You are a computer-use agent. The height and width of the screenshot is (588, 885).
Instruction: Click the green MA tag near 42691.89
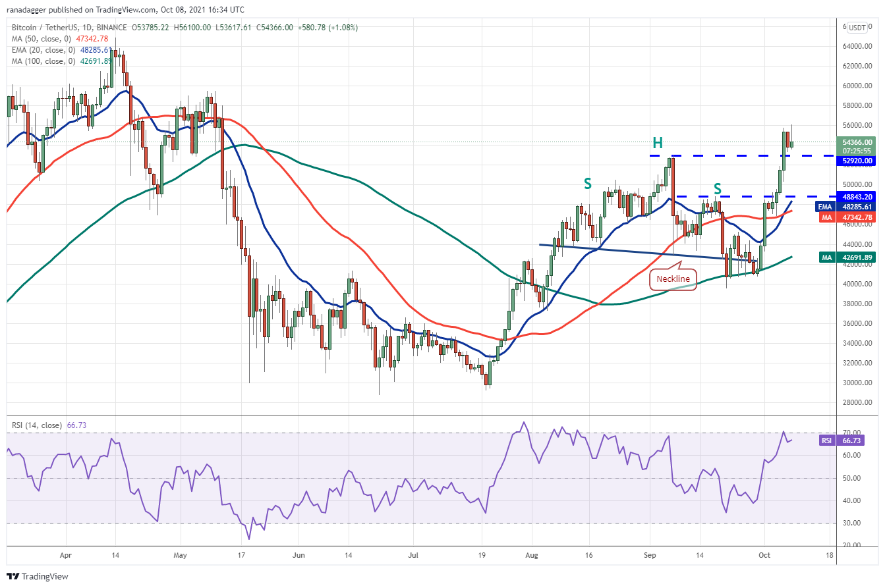[x=827, y=257]
